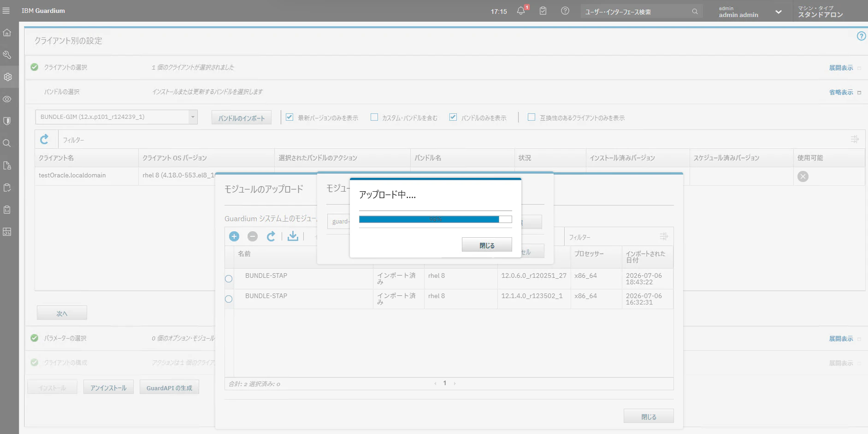Click the 次へ button
This screenshot has height=434, width=868.
coord(62,313)
